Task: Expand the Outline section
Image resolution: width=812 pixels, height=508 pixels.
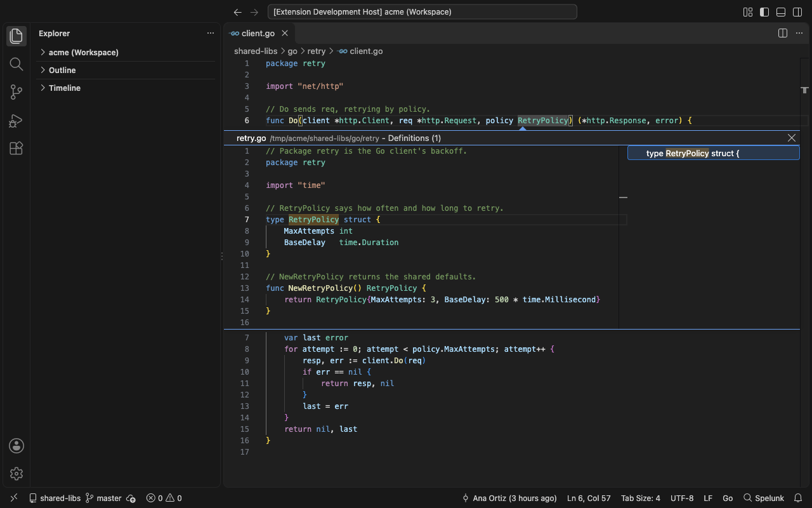Action: [x=127, y=70]
